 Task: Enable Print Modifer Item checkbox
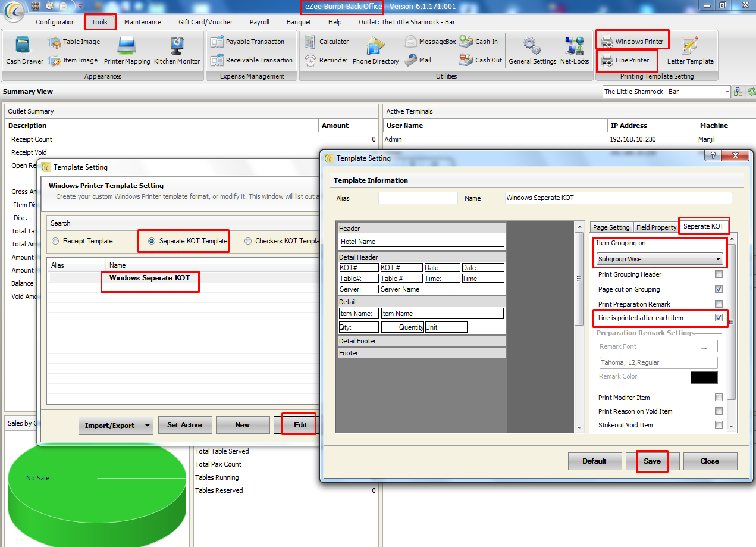tap(719, 398)
